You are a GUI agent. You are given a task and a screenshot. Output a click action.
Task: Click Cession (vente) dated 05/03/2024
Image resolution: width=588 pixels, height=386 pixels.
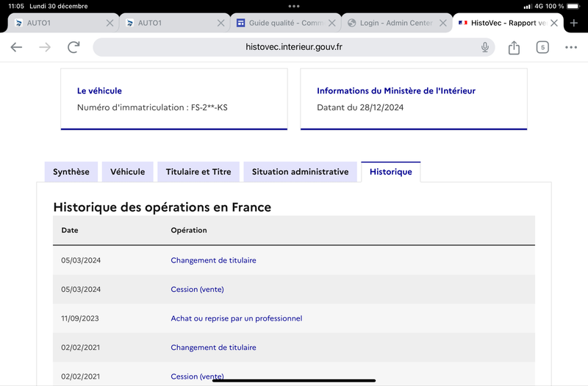(197, 289)
